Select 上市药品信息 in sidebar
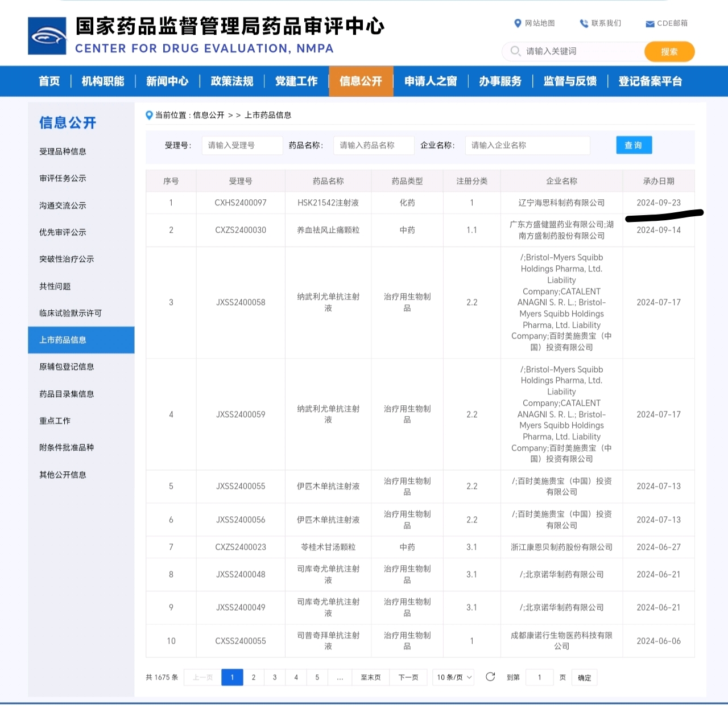Screen dimensions: 728x708 pos(81,340)
